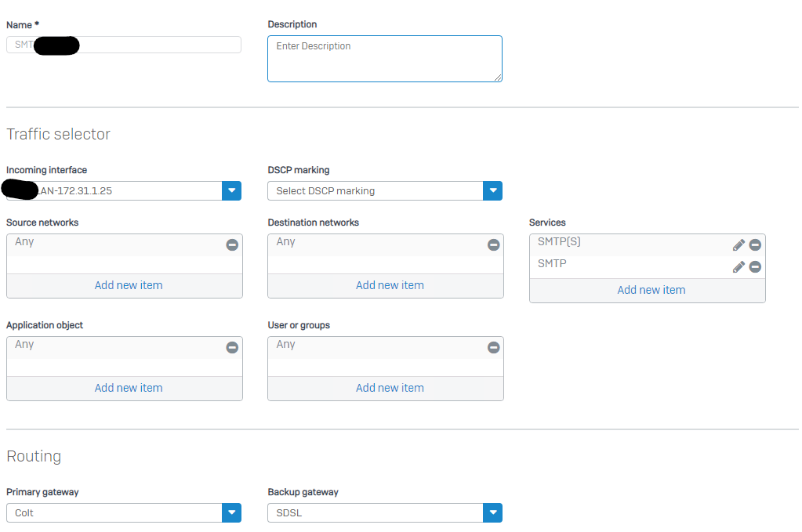Click the SDSL backup gateway value
This screenshot has height=532, width=802.
pyautogui.click(x=289, y=512)
